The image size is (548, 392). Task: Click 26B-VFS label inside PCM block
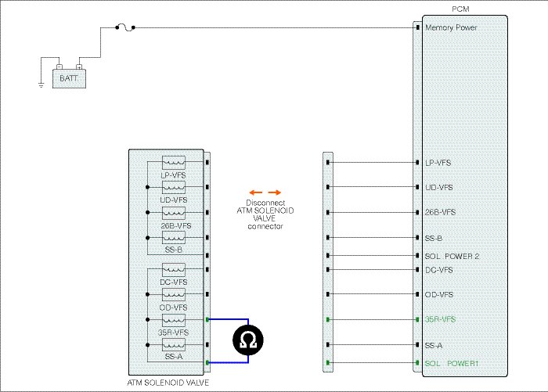(440, 212)
